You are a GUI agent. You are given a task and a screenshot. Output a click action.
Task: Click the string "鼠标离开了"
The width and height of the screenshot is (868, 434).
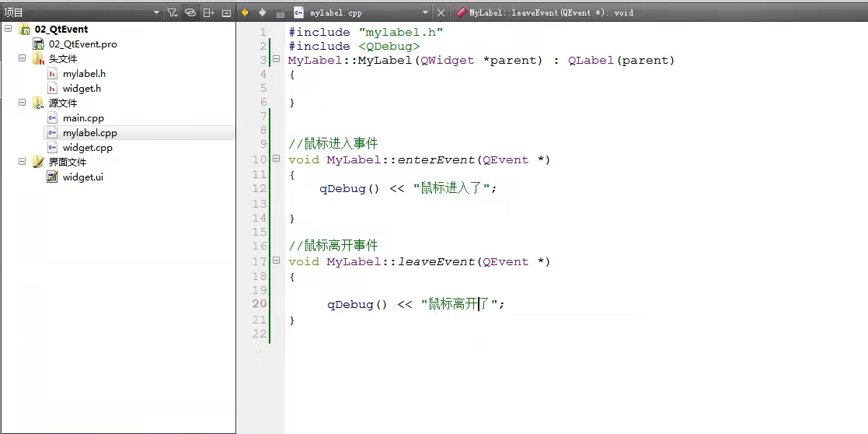[459, 304]
